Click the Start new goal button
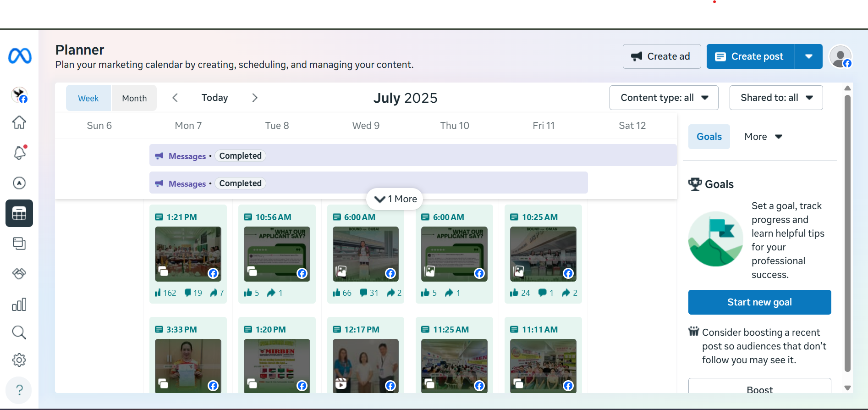The image size is (868, 410). (759, 302)
